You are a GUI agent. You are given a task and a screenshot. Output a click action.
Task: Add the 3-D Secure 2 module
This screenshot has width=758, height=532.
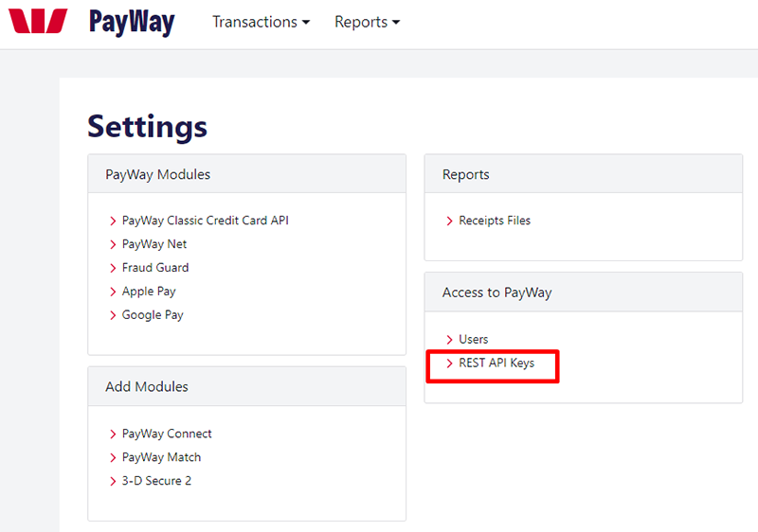point(156,481)
